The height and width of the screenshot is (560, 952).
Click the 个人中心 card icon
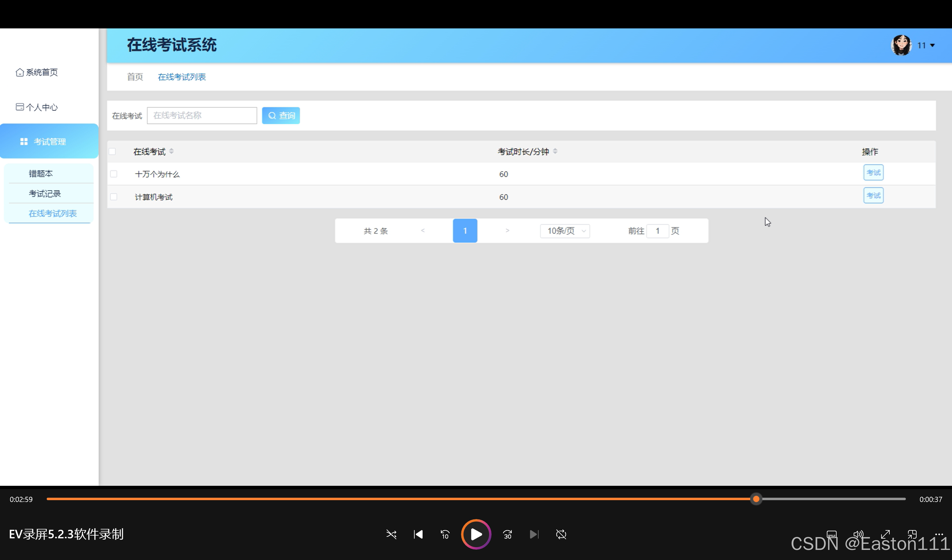click(x=20, y=107)
